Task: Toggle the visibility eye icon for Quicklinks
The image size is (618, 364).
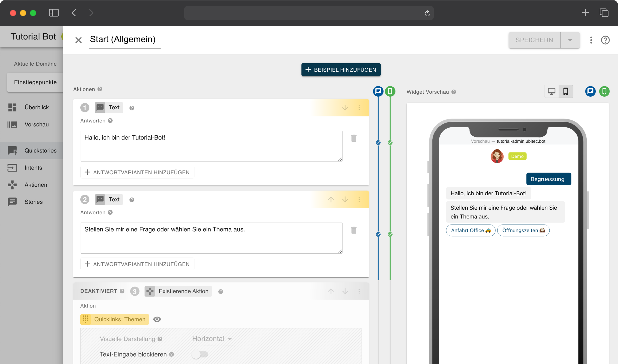Action: tap(157, 319)
